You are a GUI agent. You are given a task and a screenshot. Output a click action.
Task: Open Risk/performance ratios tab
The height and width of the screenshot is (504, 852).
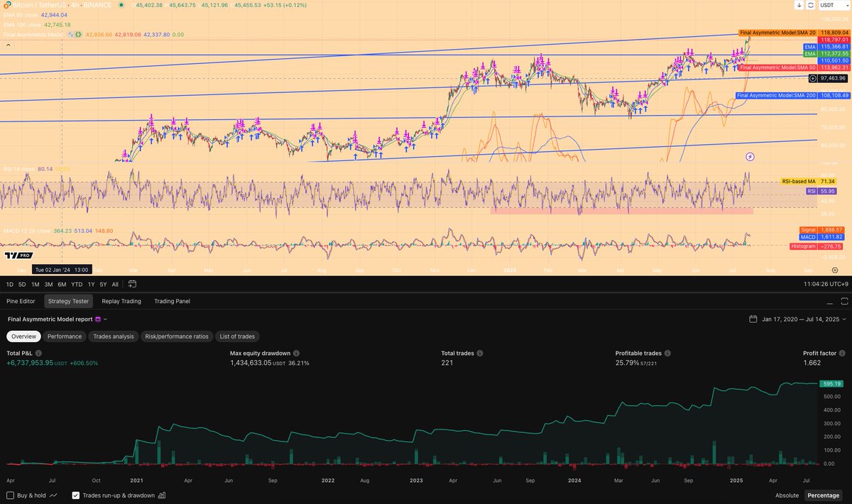point(177,336)
